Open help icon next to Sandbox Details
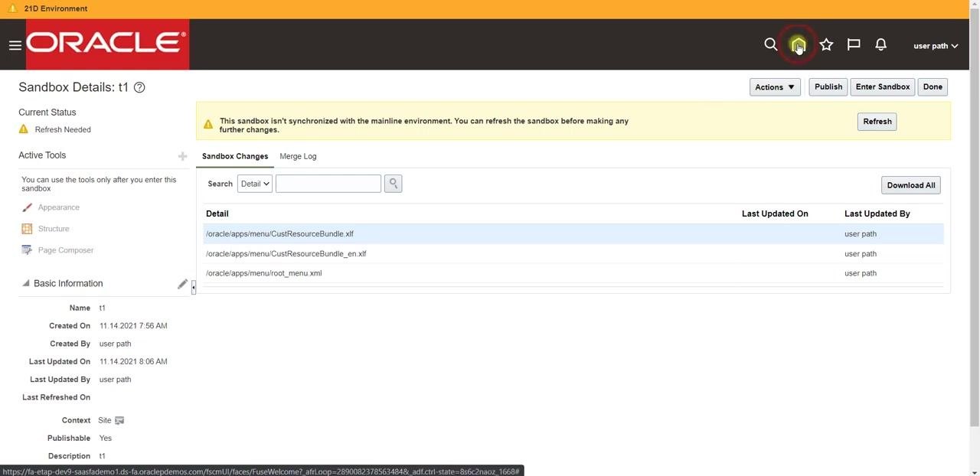Viewport: 980px width, 476px height. coord(139,87)
